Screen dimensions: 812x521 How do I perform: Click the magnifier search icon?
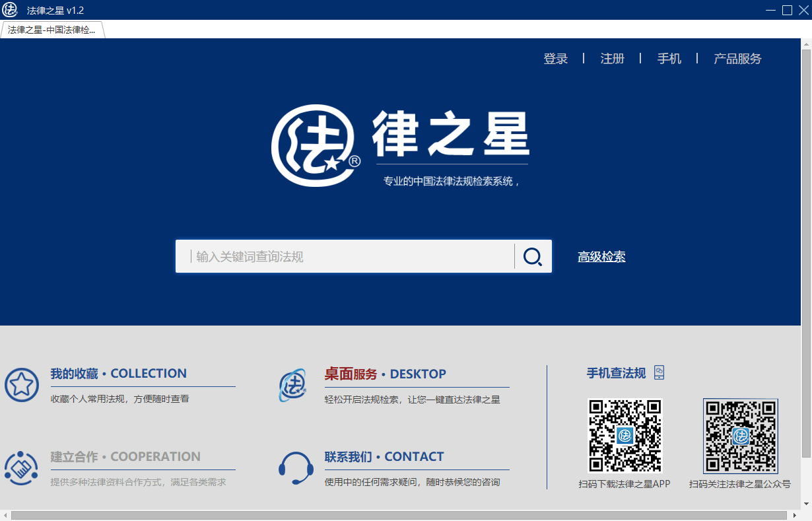click(x=533, y=257)
